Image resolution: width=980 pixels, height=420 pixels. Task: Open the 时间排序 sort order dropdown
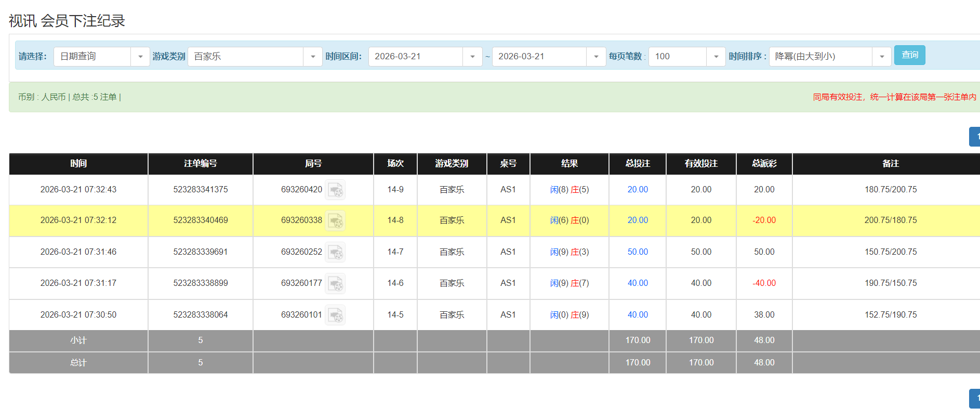(x=882, y=57)
